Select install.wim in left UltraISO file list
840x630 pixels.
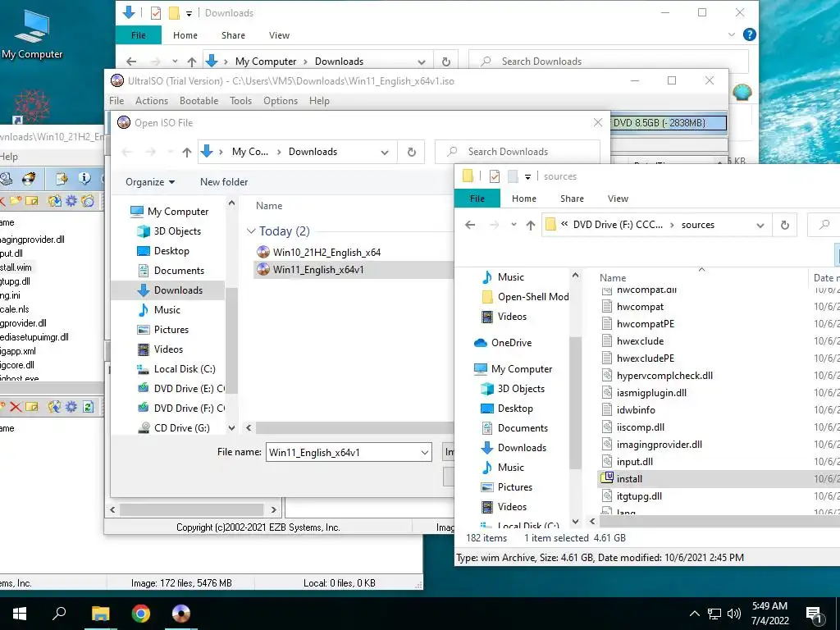coord(16,267)
